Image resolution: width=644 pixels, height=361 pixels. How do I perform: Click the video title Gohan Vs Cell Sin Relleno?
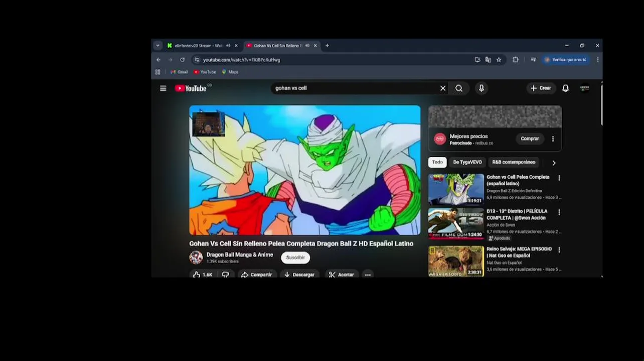pos(301,244)
